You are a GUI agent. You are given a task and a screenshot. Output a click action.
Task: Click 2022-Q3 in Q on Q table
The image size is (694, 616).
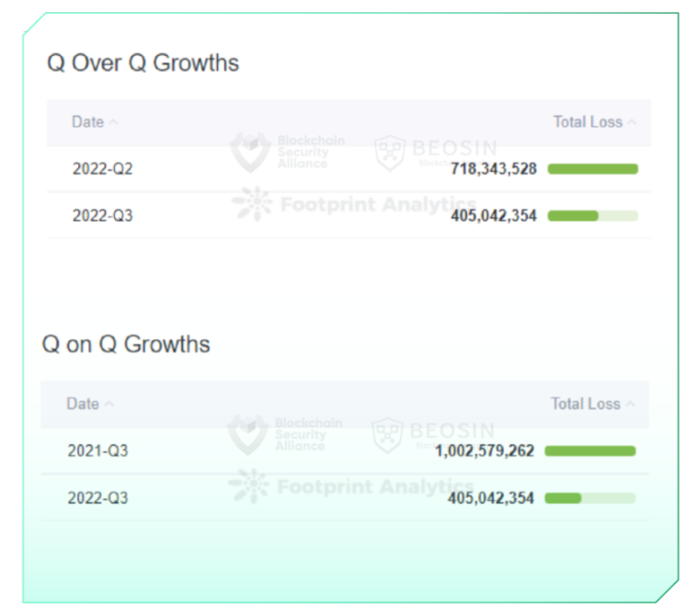[97, 497]
